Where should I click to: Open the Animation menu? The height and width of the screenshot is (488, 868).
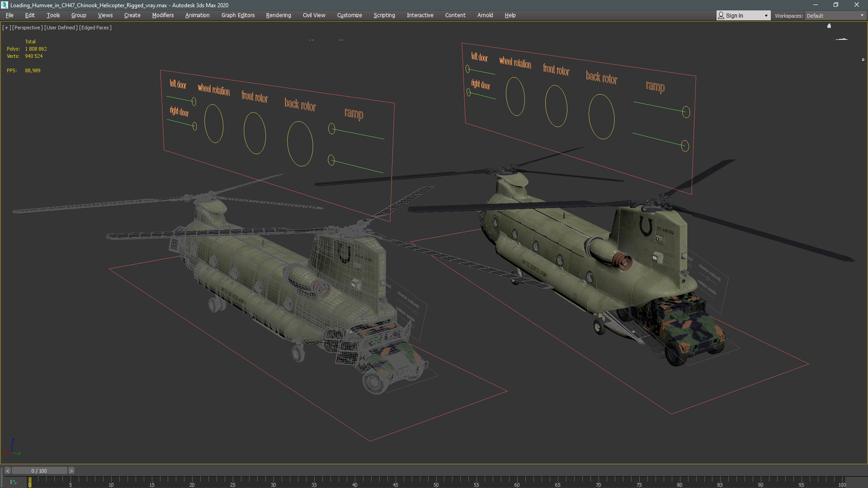(x=198, y=15)
